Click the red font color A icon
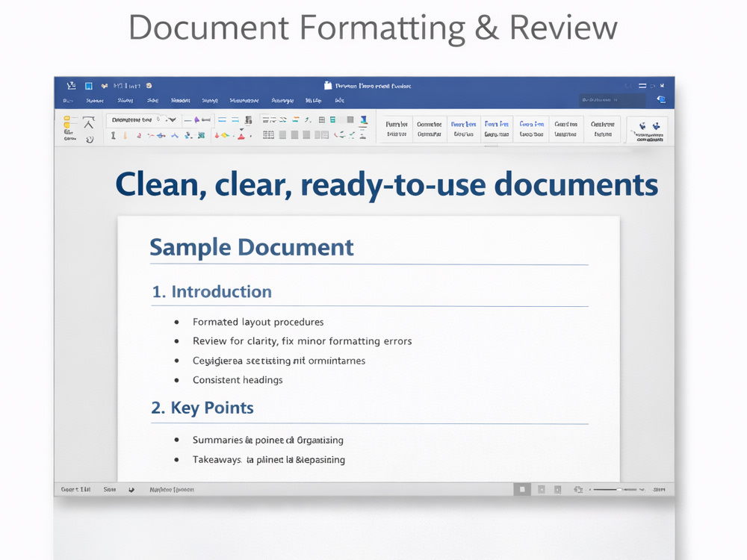The width and height of the screenshot is (747, 560). tap(241, 136)
